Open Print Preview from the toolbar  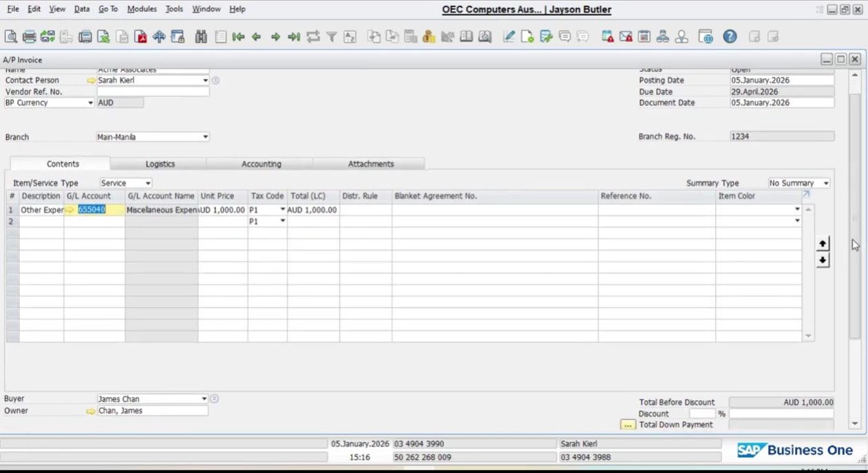point(10,36)
